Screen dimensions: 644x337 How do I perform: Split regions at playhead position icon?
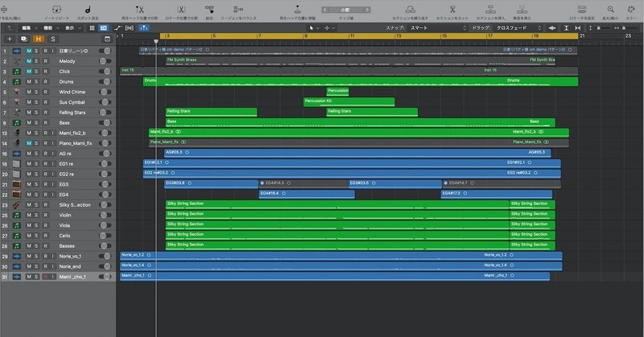[x=139, y=9]
